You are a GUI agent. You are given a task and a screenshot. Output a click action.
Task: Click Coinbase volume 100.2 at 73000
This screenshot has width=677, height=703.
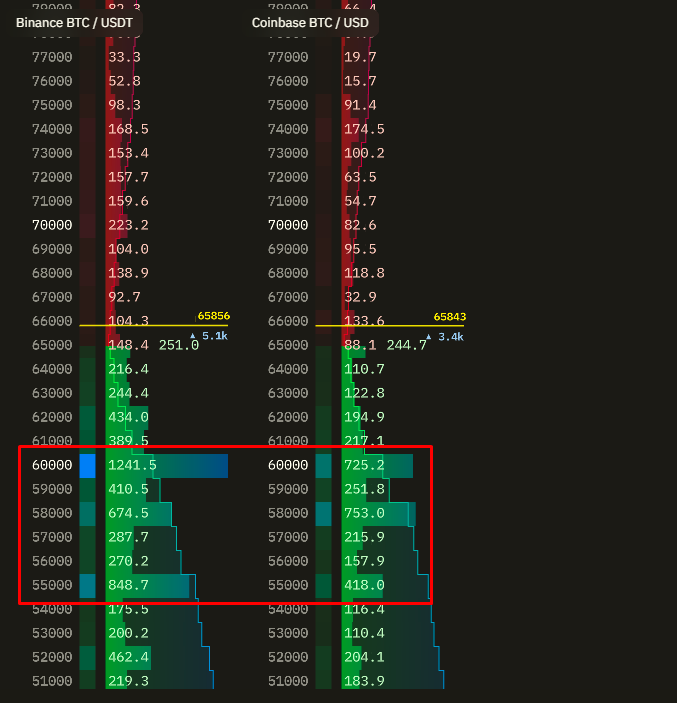pos(364,153)
